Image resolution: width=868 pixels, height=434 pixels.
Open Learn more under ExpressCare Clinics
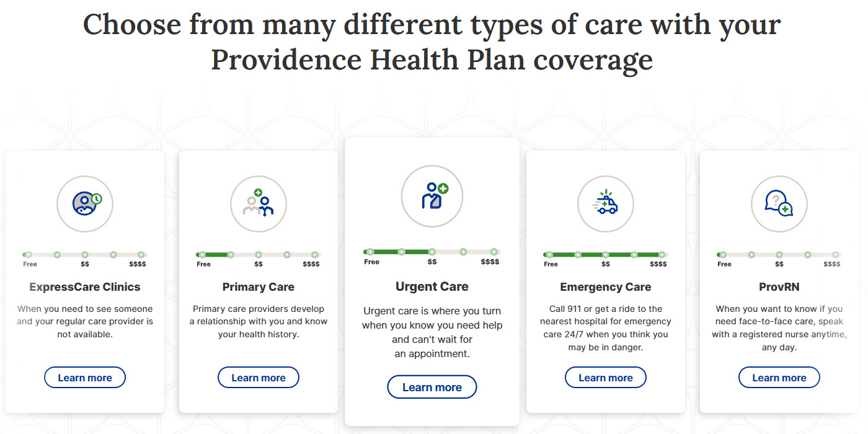coord(85,378)
